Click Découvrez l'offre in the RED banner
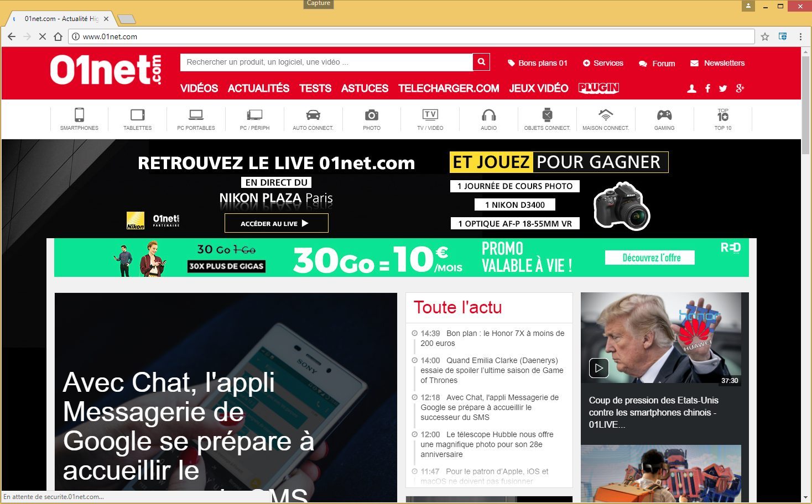 pos(649,258)
